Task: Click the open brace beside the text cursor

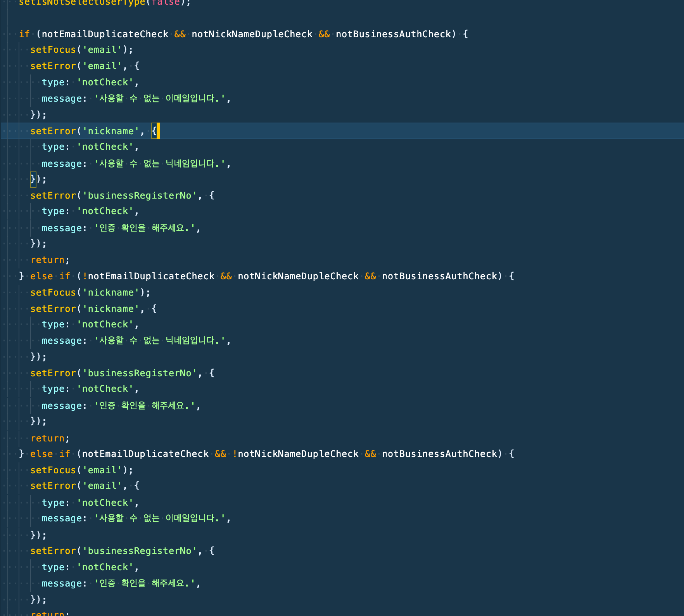Action: coord(154,131)
